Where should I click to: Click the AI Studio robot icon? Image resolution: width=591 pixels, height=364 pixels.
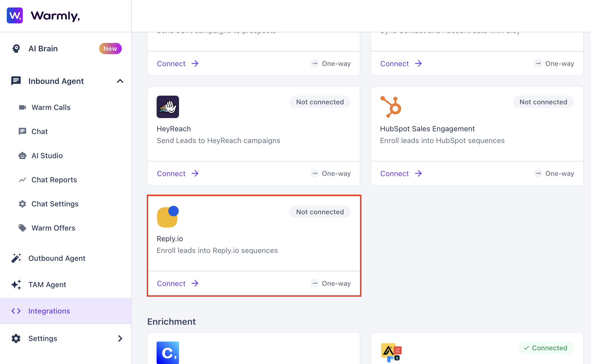pos(22,156)
